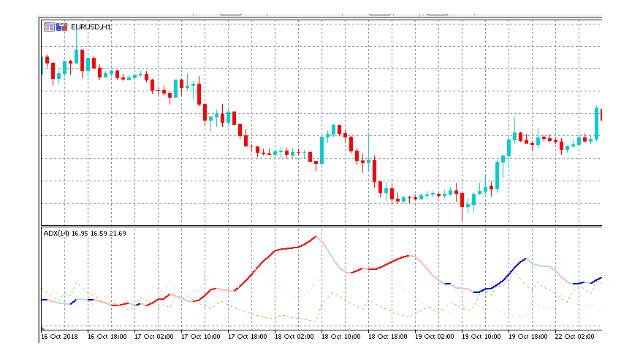The image size is (640, 360).
Task: Click the blue-red market depth icon
Action: (62, 27)
